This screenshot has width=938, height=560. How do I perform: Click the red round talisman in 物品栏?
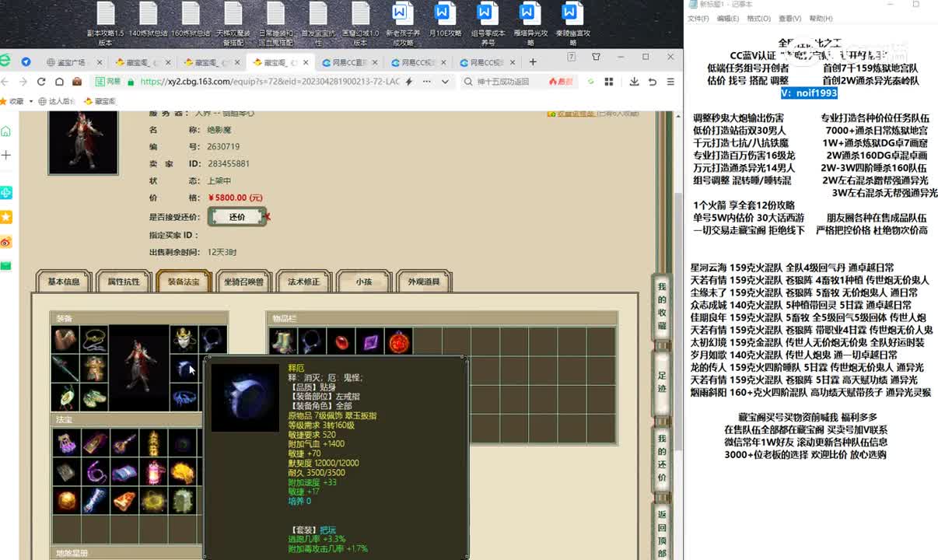pos(398,341)
